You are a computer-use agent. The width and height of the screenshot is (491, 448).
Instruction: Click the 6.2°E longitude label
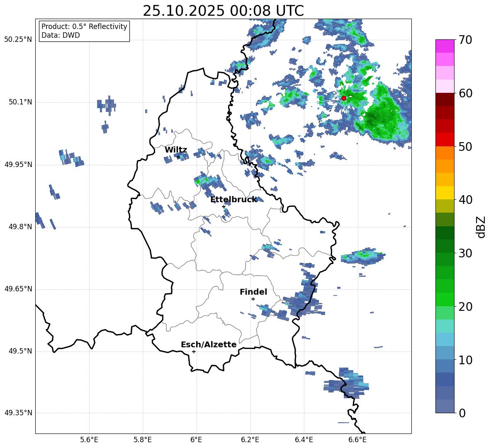tap(250, 440)
